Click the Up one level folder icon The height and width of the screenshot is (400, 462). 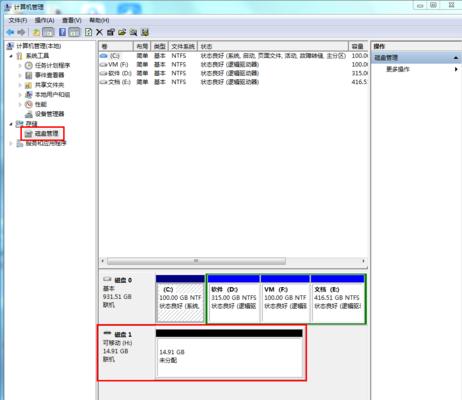(36, 32)
